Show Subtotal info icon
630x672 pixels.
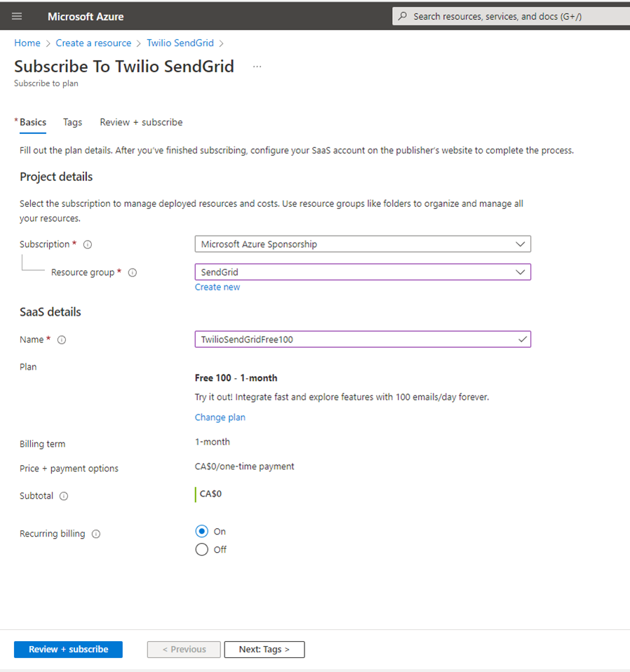[x=64, y=496]
